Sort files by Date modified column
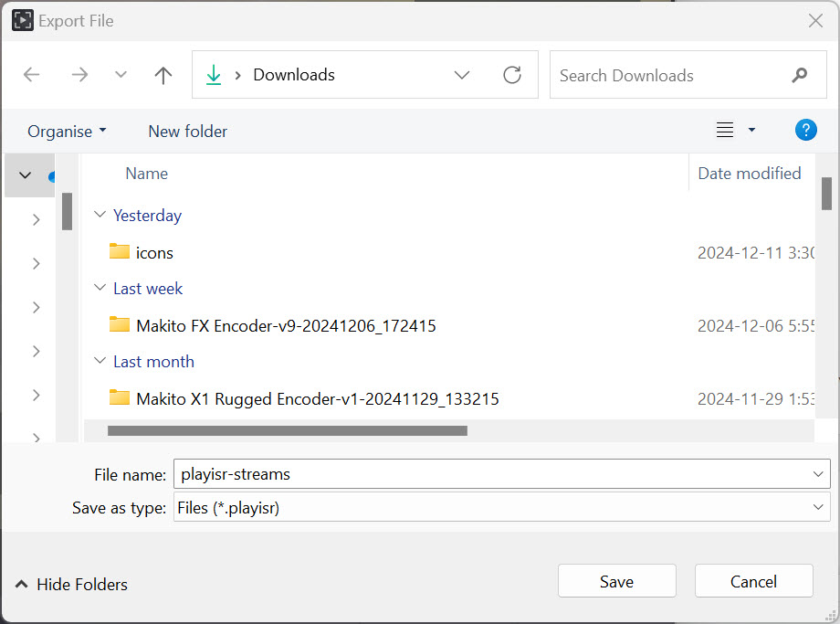The image size is (840, 624). click(749, 173)
